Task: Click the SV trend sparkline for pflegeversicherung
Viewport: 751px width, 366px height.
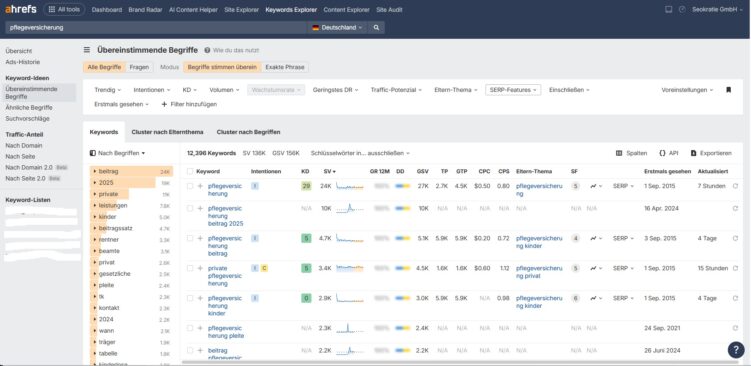Action: (350, 186)
